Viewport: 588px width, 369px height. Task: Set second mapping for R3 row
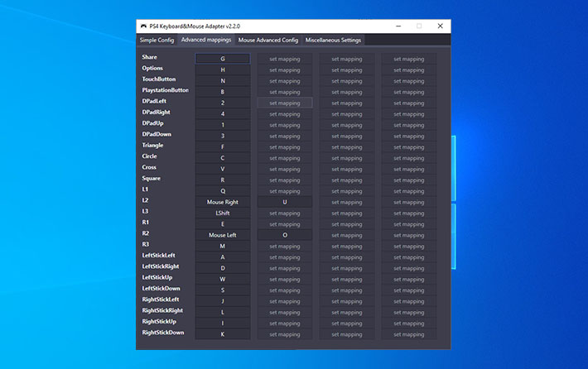pyautogui.click(x=285, y=246)
